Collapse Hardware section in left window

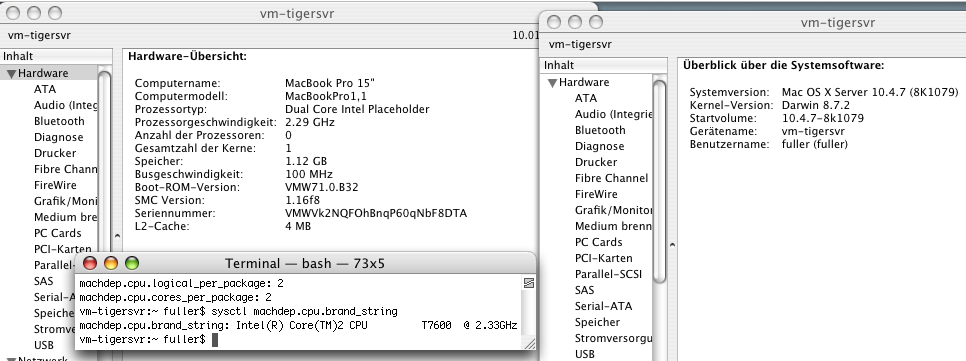11,73
